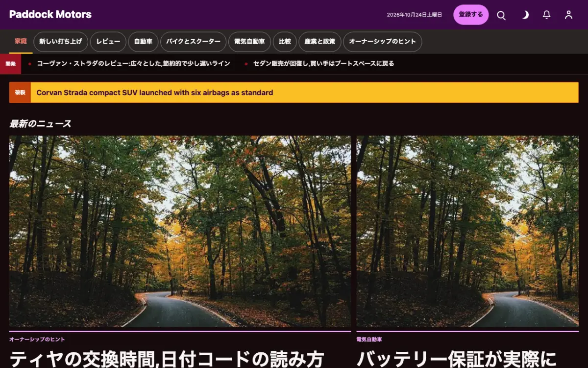Screen dimensions: 588x368
Task: Open the セダン販売が回復し ticker headline
Action: coord(323,64)
